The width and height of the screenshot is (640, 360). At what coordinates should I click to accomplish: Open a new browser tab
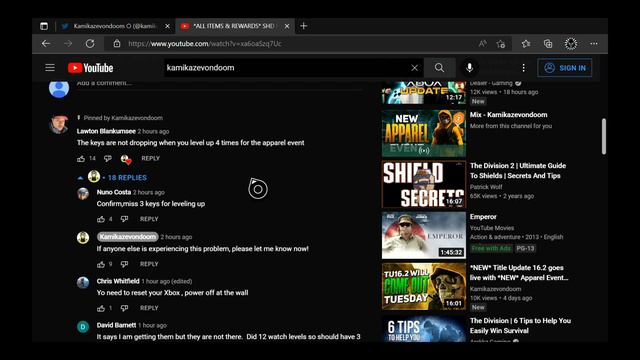[x=304, y=26]
